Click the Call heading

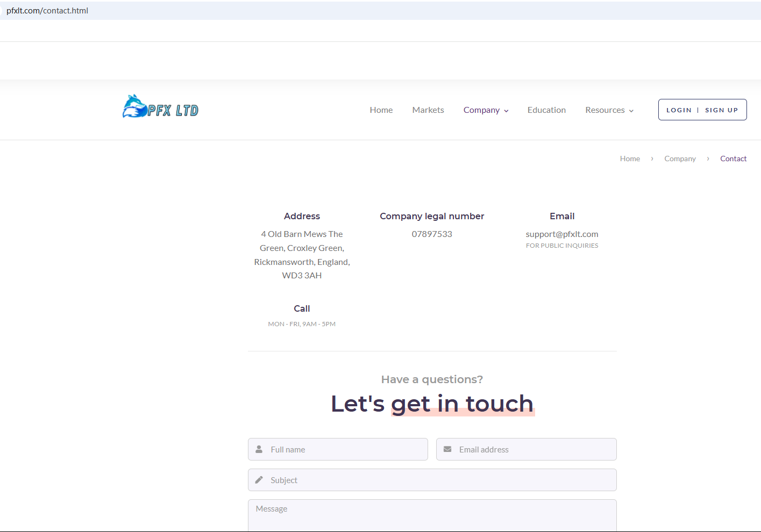302,308
